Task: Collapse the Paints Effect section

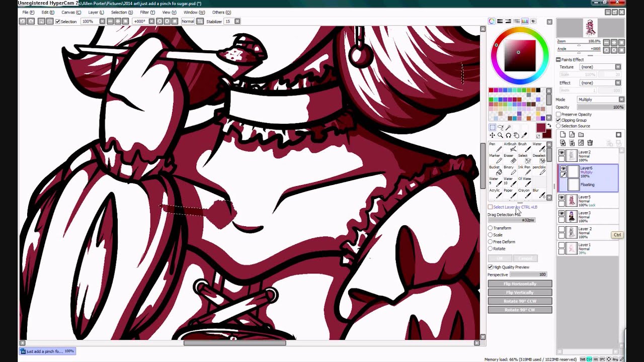Action: 558,60
